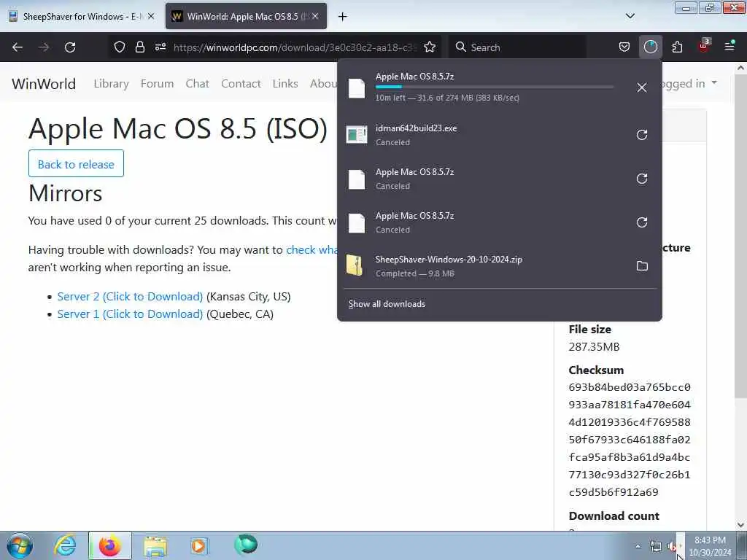Open the tracking protection shield icon
The width and height of the screenshot is (747, 560).
click(x=120, y=47)
